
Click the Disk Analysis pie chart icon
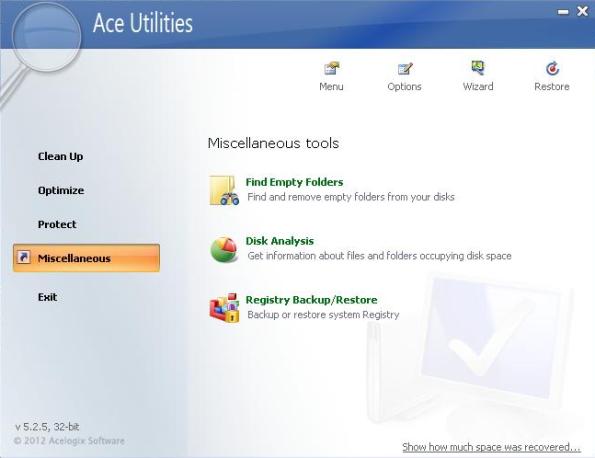[224, 249]
